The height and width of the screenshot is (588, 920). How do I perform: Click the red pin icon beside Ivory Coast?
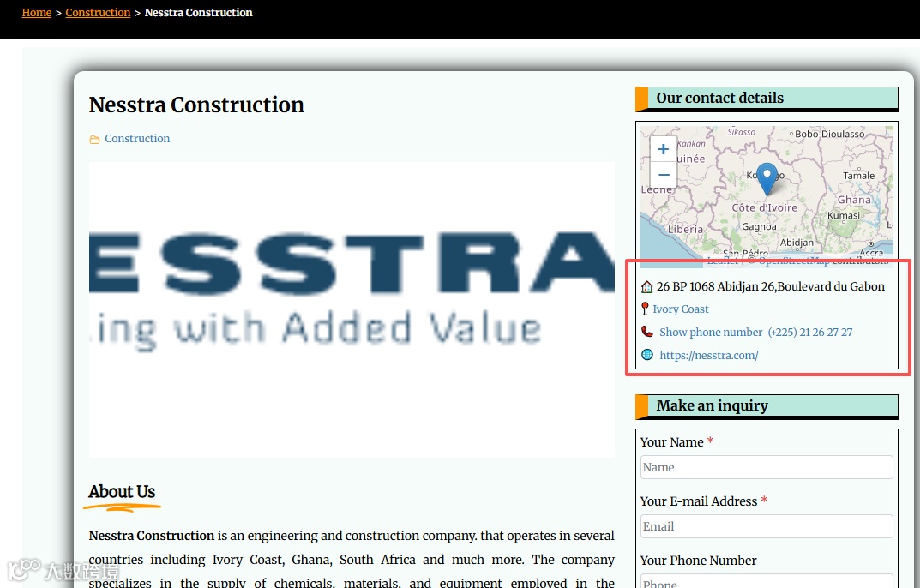click(645, 309)
